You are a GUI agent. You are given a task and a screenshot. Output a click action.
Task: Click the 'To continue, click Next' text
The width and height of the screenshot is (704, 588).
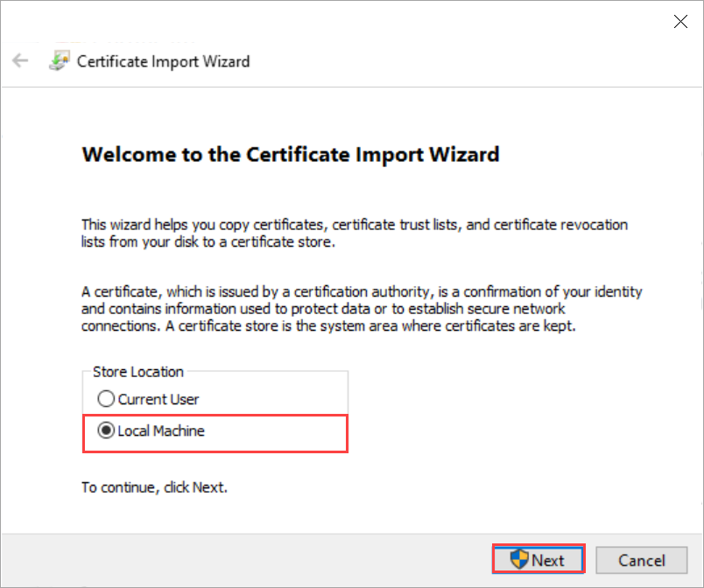pos(154,487)
